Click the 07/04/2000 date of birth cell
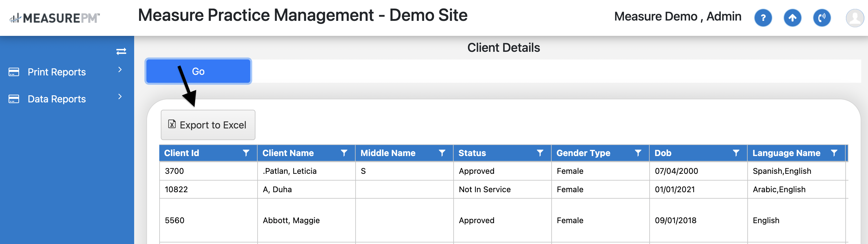 (699, 171)
